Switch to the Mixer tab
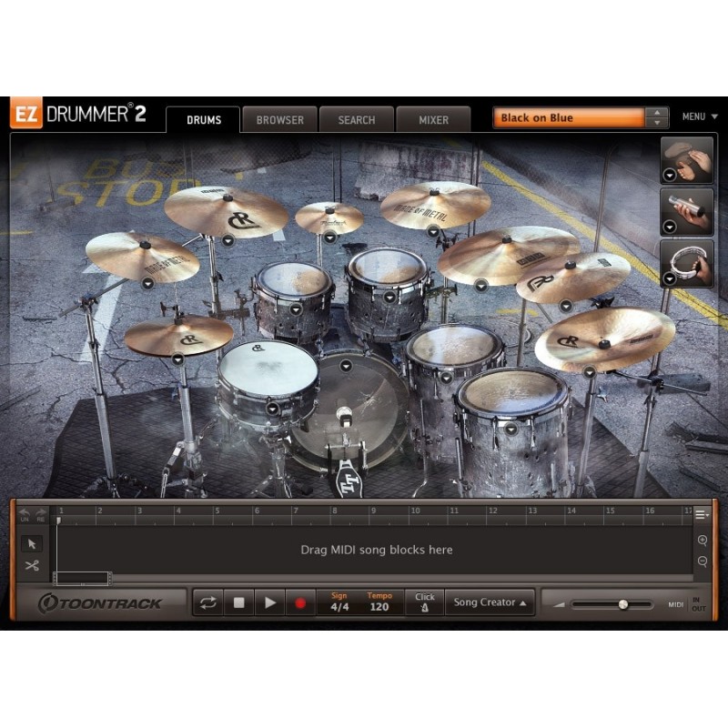Screen dimensions: 728x728 tap(433, 119)
